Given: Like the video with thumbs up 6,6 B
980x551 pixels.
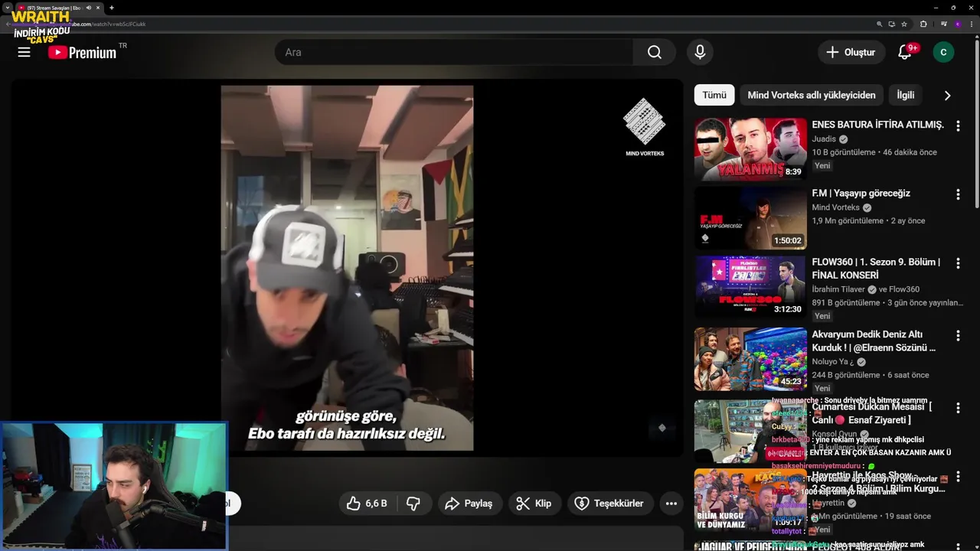Looking at the screenshot, I should (367, 503).
